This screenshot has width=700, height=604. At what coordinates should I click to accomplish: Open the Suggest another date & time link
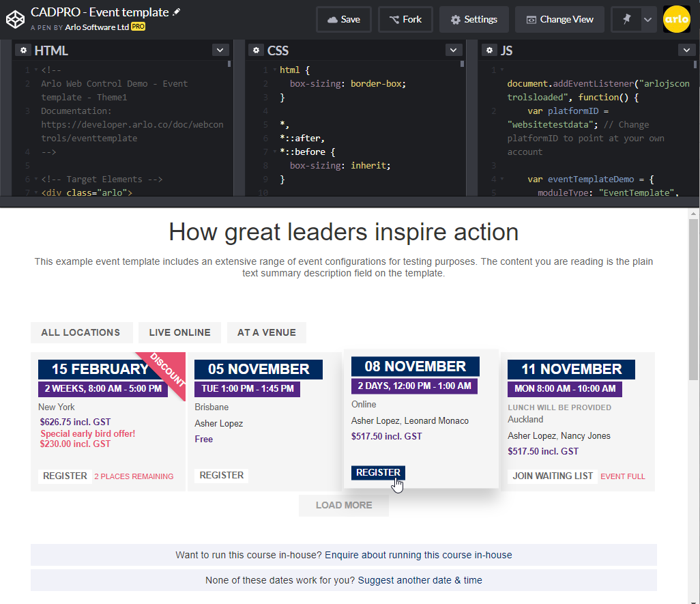[x=420, y=580]
